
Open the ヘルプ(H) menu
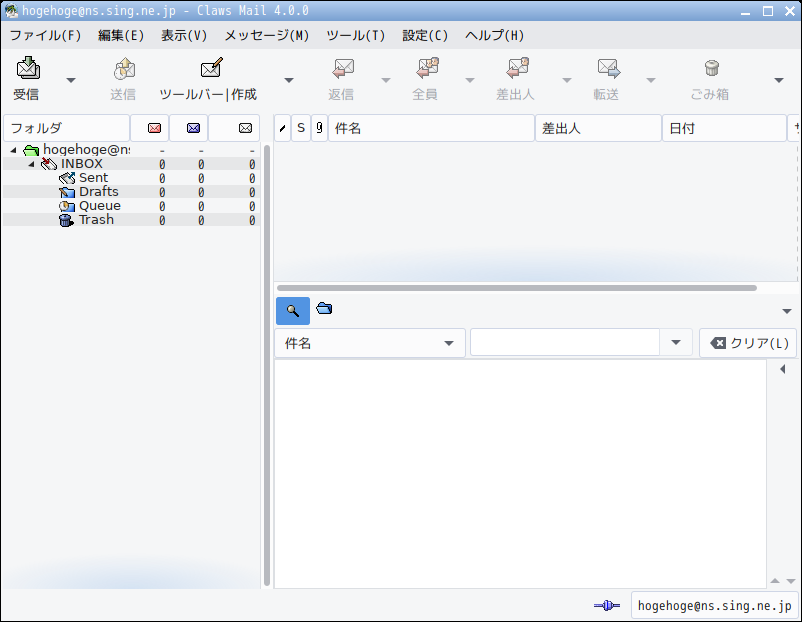click(495, 35)
